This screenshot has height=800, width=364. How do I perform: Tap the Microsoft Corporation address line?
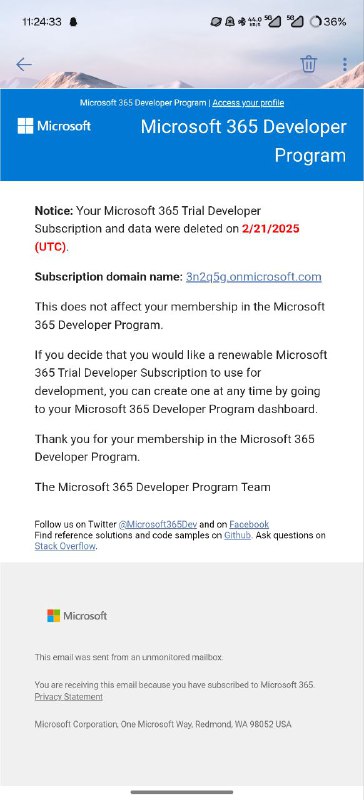point(163,724)
